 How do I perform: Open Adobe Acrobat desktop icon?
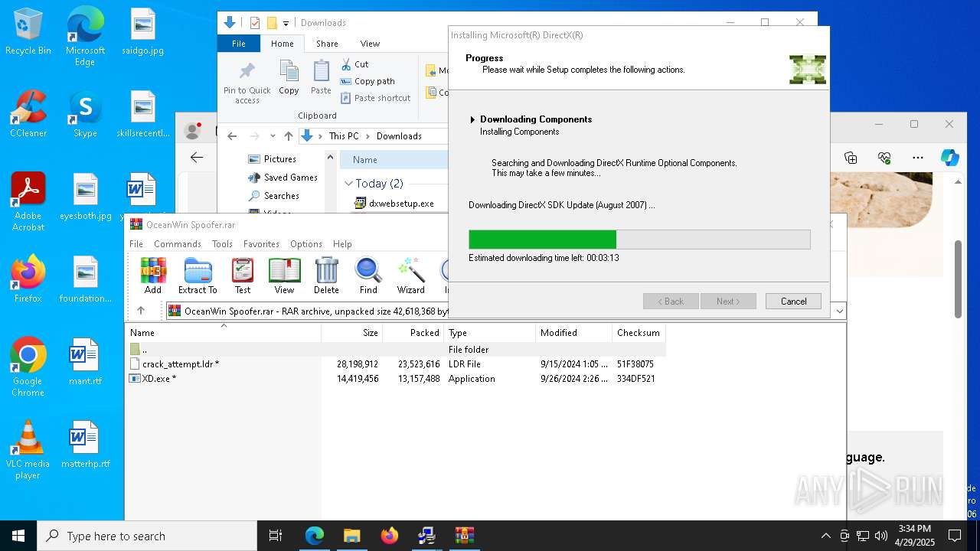coord(28,202)
